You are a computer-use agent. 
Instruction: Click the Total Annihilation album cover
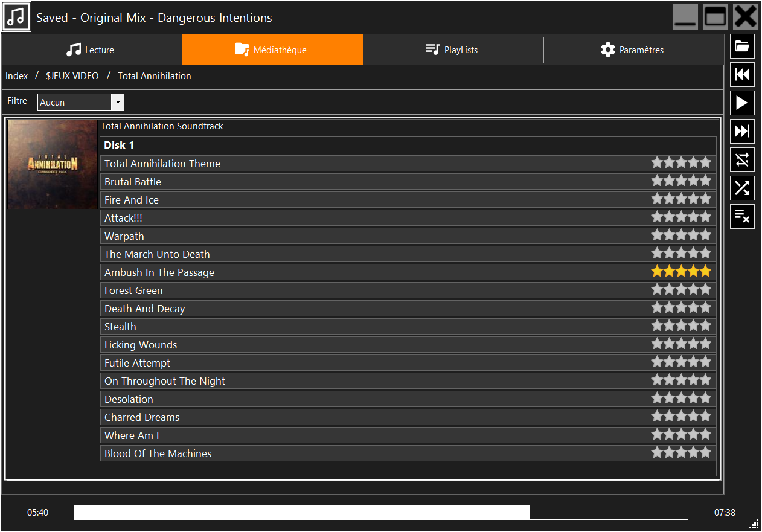pyautogui.click(x=53, y=164)
